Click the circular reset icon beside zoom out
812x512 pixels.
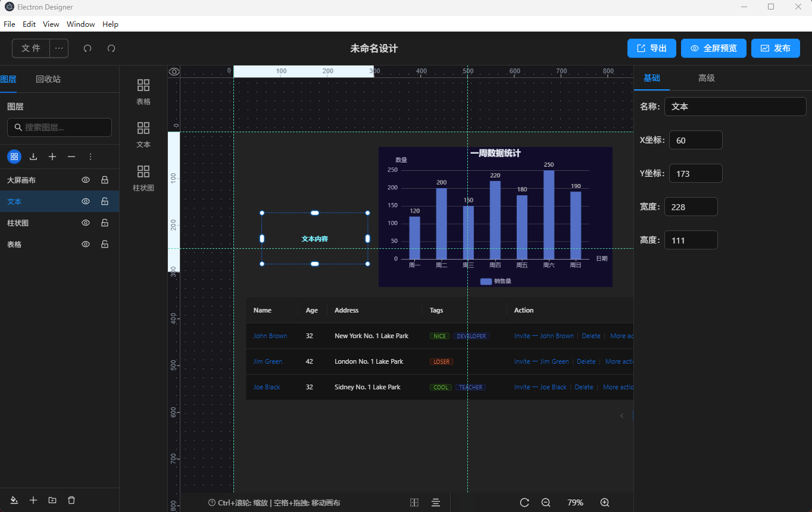point(524,502)
